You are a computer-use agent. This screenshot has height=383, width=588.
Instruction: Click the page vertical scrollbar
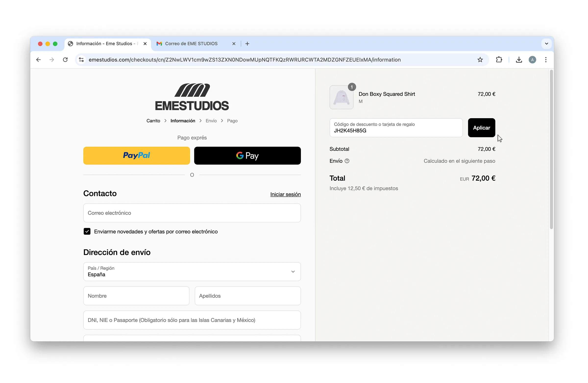point(551,150)
